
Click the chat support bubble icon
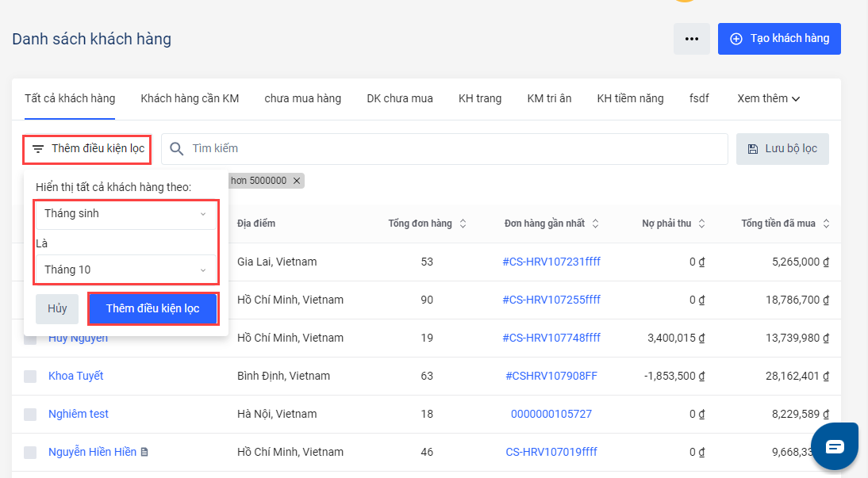pyautogui.click(x=835, y=447)
